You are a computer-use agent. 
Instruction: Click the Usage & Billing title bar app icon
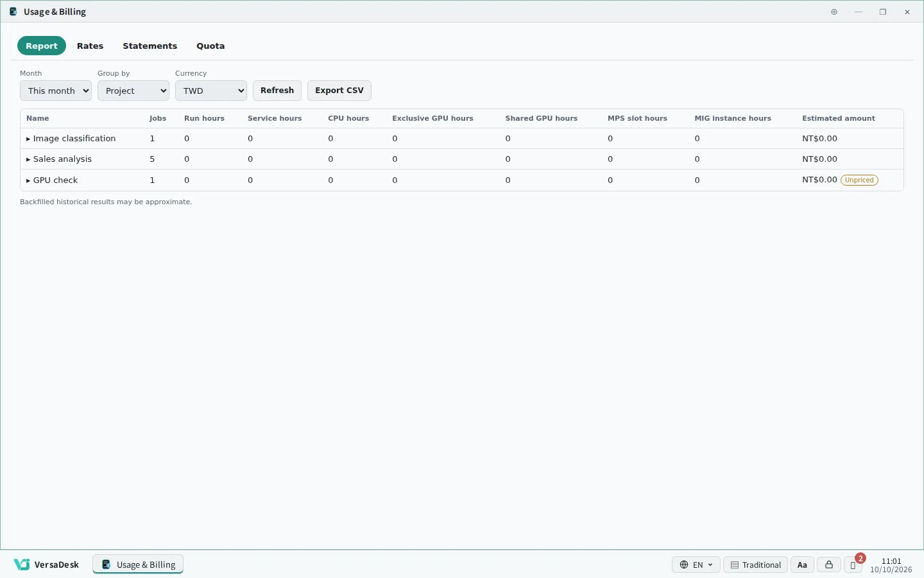pyautogui.click(x=13, y=12)
